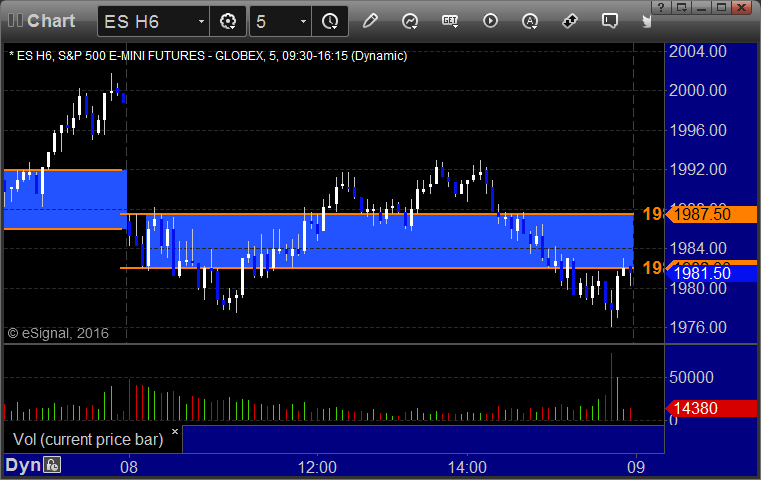
Task: Click the chart title ES H6 S&P 500 E-MINI text
Action: tap(208, 56)
